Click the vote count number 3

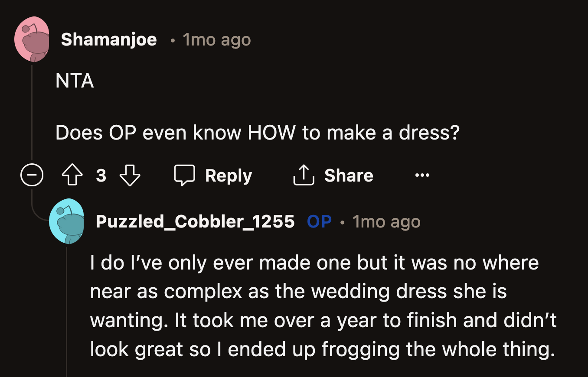point(101,175)
